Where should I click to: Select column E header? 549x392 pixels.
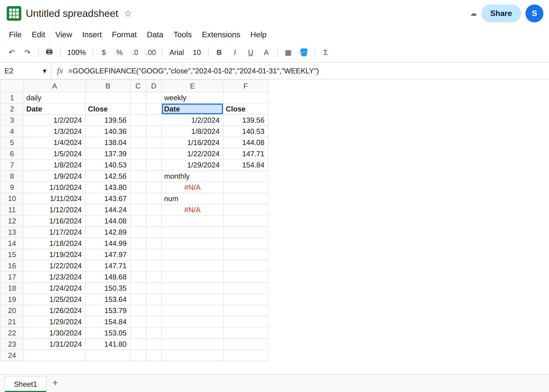192,86
